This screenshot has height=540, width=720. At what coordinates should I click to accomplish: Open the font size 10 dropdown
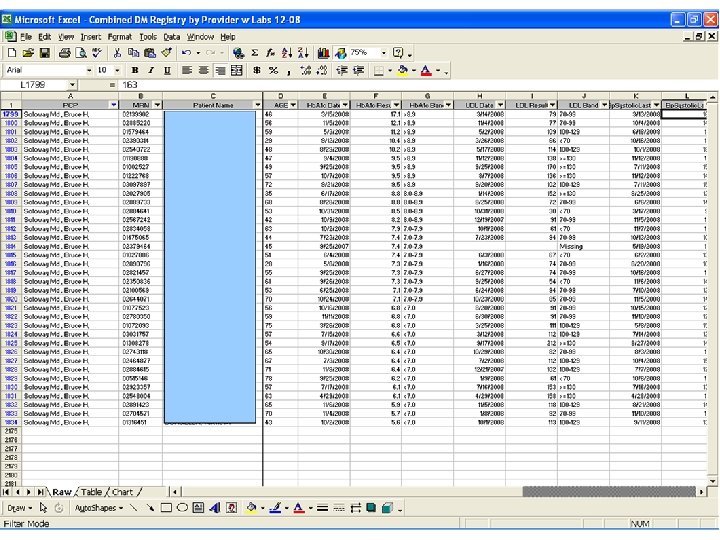[x=118, y=70]
